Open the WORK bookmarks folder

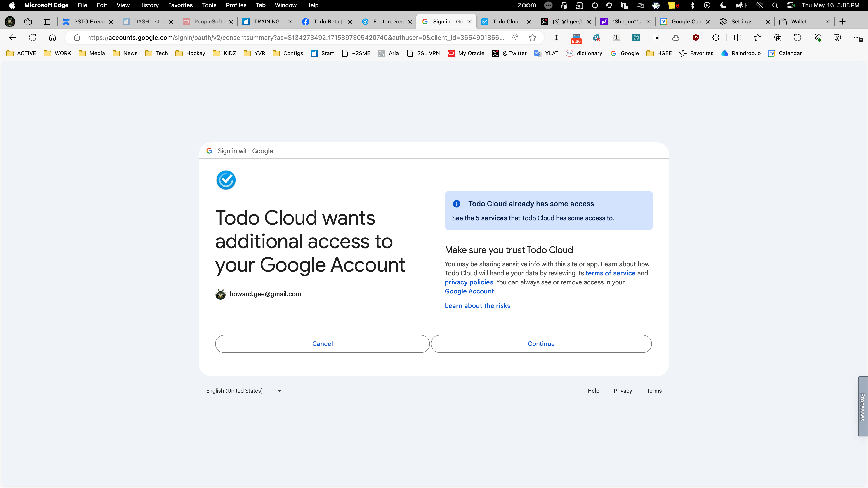58,53
